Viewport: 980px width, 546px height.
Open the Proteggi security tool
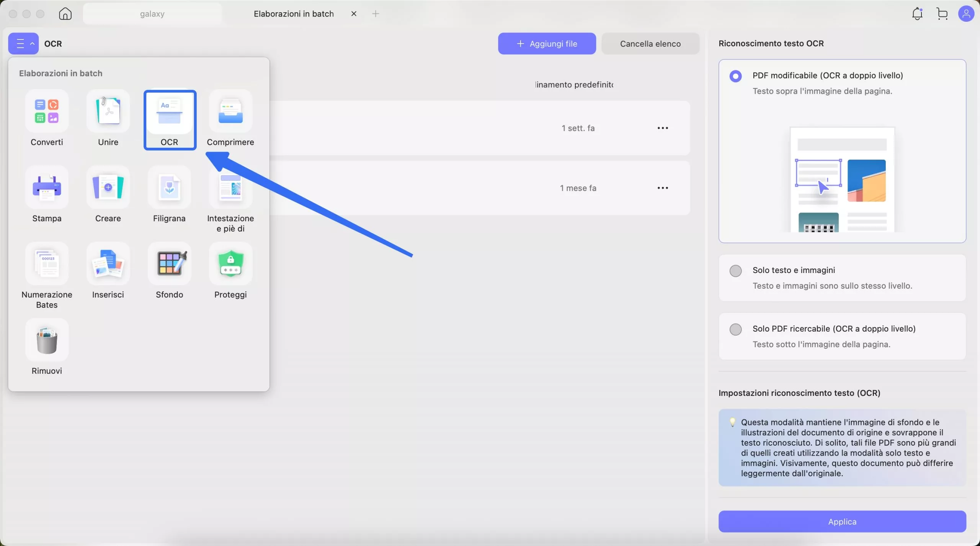point(230,264)
